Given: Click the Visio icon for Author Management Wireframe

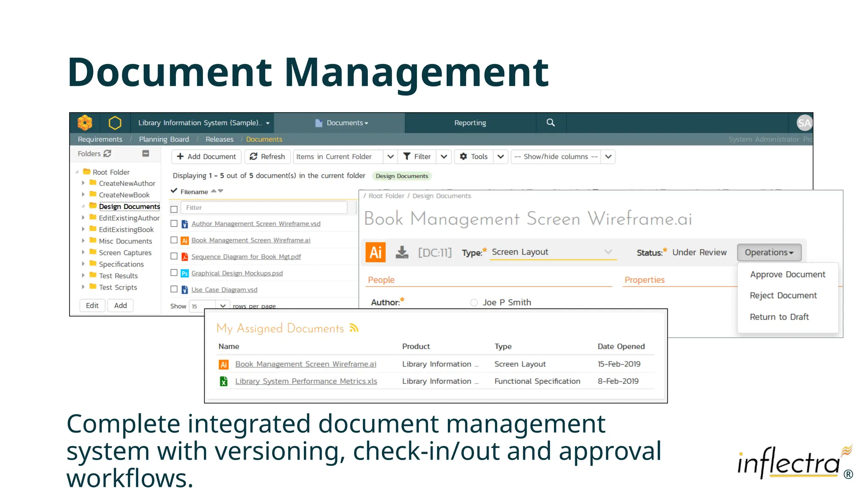Looking at the screenshot, I should [185, 224].
